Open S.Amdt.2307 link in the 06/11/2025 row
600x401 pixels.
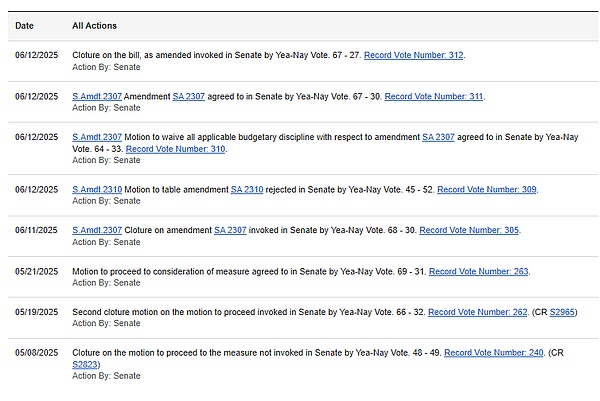point(97,230)
